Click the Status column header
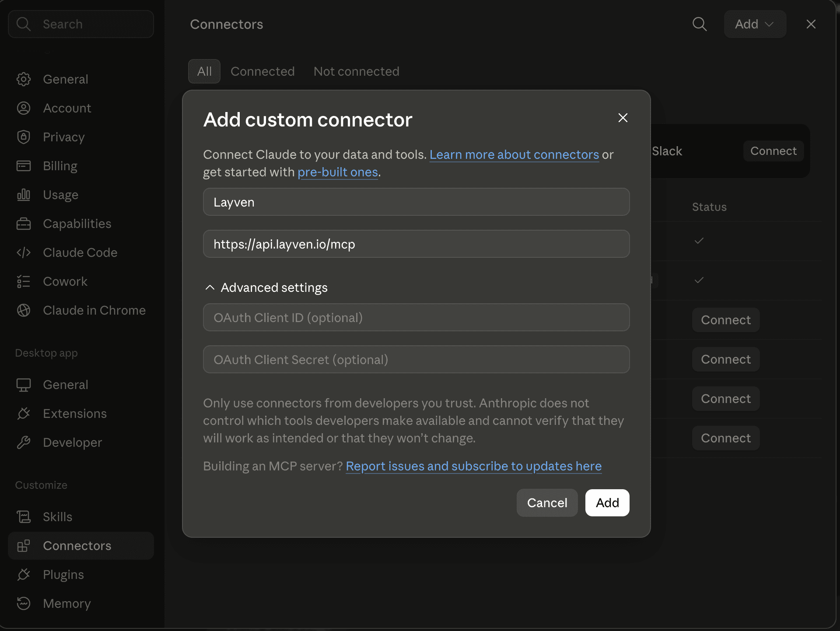This screenshot has width=840, height=631. coord(709,207)
